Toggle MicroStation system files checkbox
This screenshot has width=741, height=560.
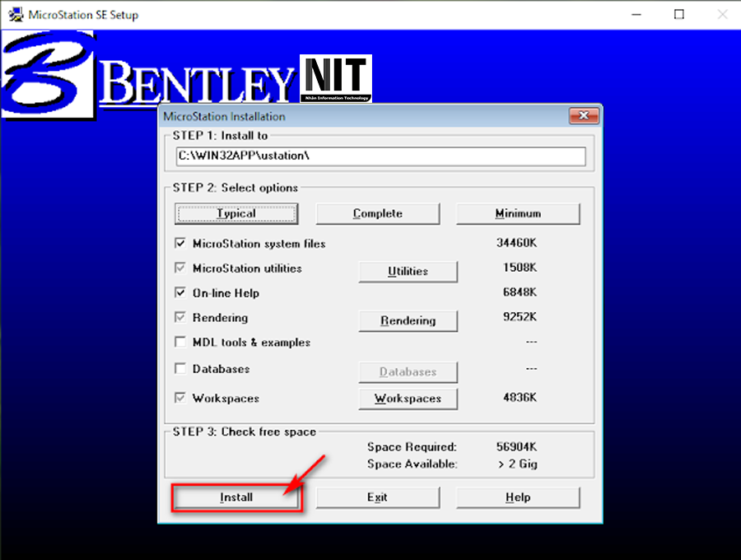(x=180, y=244)
